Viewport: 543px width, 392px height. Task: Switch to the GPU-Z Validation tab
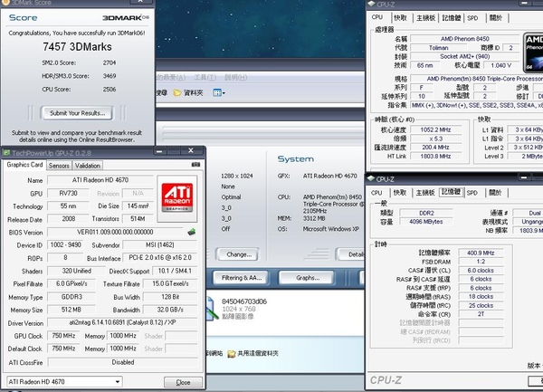point(88,166)
